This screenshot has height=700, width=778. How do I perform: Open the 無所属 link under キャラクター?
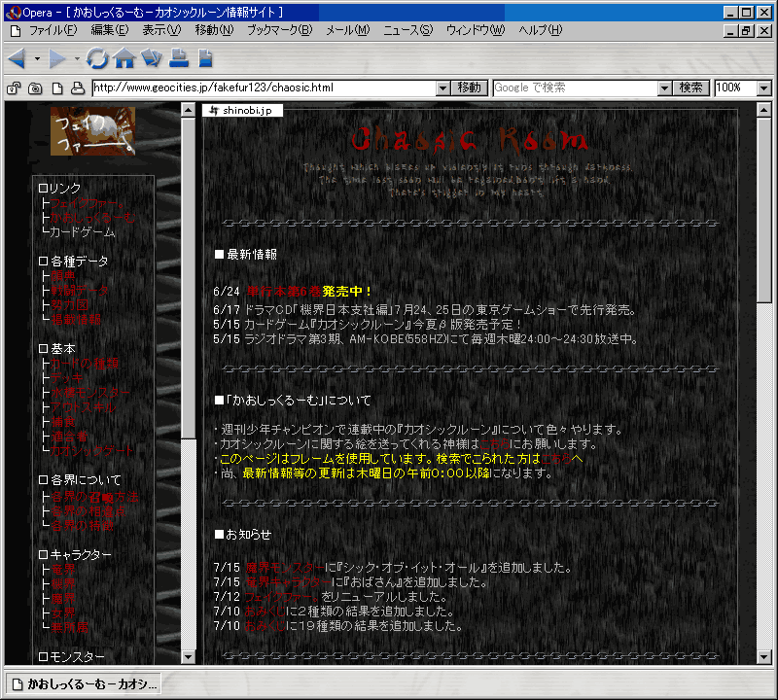pyautogui.click(x=69, y=627)
